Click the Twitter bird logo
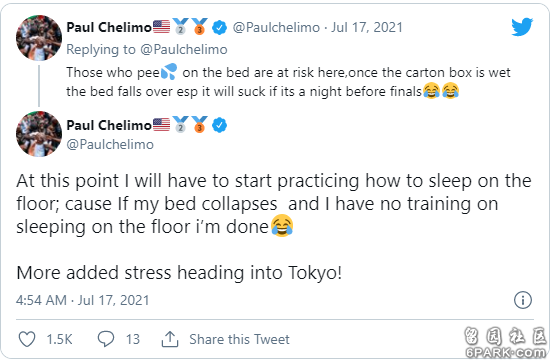 click(x=522, y=27)
